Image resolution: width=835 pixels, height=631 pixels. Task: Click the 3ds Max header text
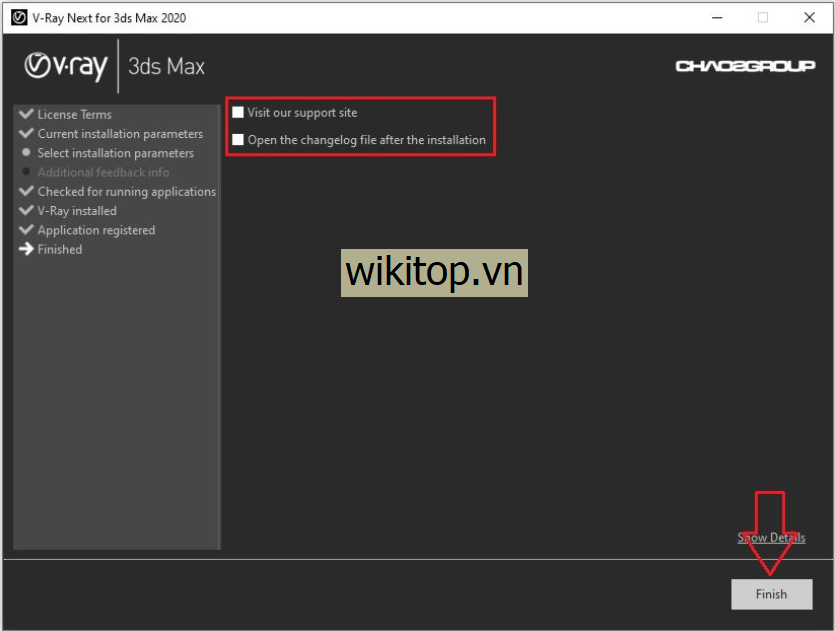point(167,67)
